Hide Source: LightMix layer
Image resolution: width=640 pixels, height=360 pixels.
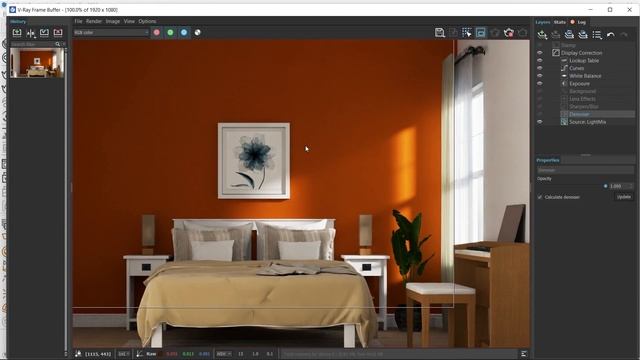[540, 122]
